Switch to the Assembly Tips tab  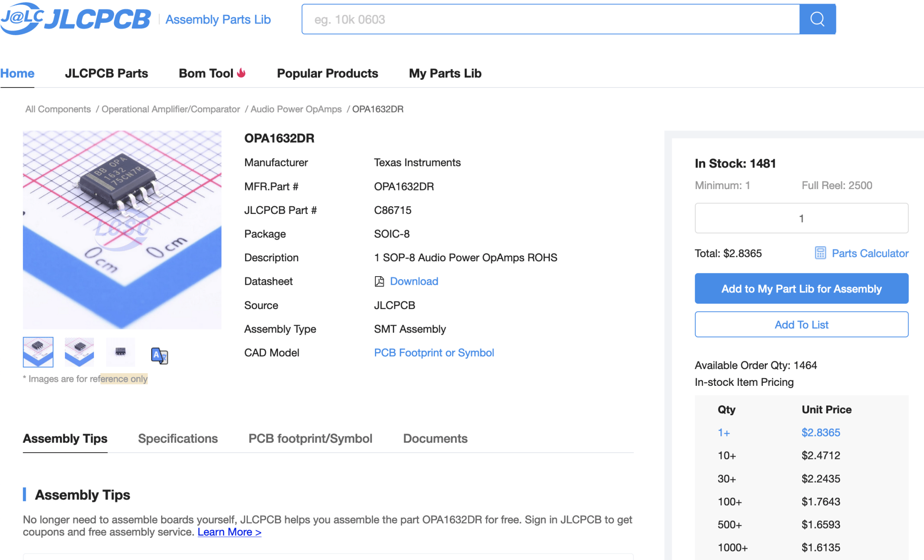click(x=65, y=439)
